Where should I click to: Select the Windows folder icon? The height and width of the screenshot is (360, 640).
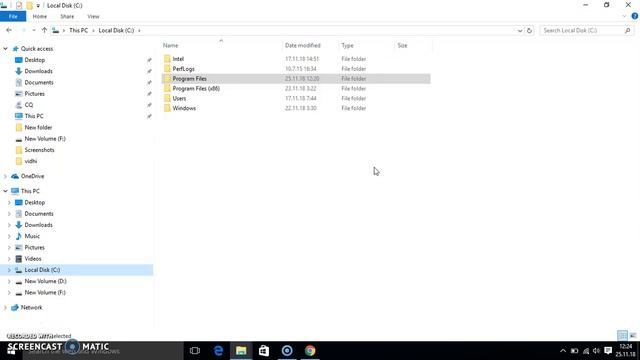(x=167, y=108)
